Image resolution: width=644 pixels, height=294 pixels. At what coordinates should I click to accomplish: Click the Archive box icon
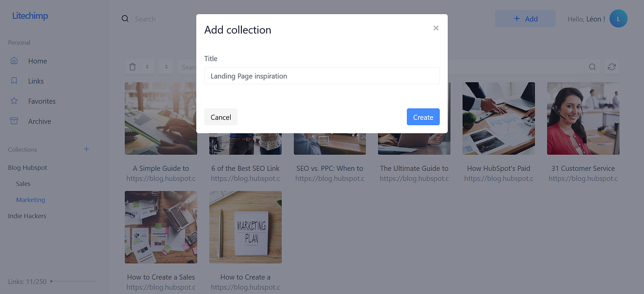tap(14, 121)
